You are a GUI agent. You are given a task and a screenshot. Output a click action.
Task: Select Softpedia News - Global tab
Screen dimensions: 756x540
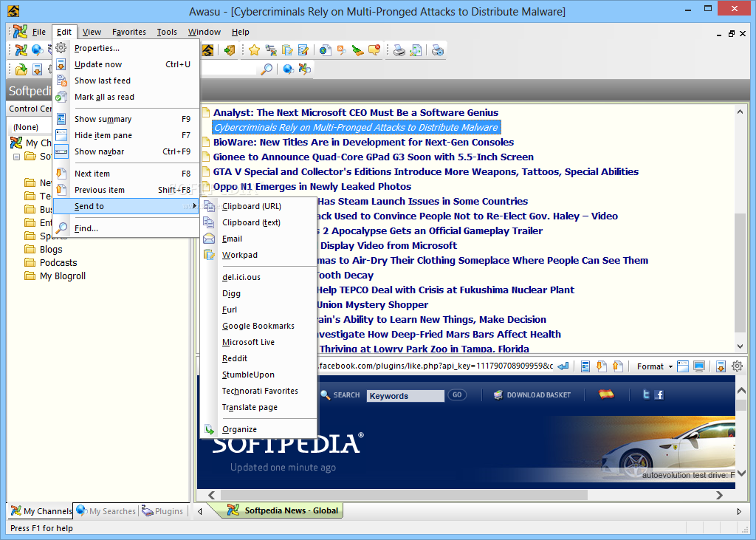coord(283,510)
